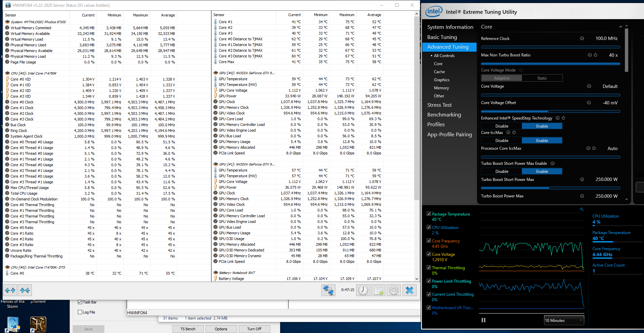Screen dimensions: 644x333
Task: Click info icon beside Core Voltage Mode
Action: coord(521,70)
